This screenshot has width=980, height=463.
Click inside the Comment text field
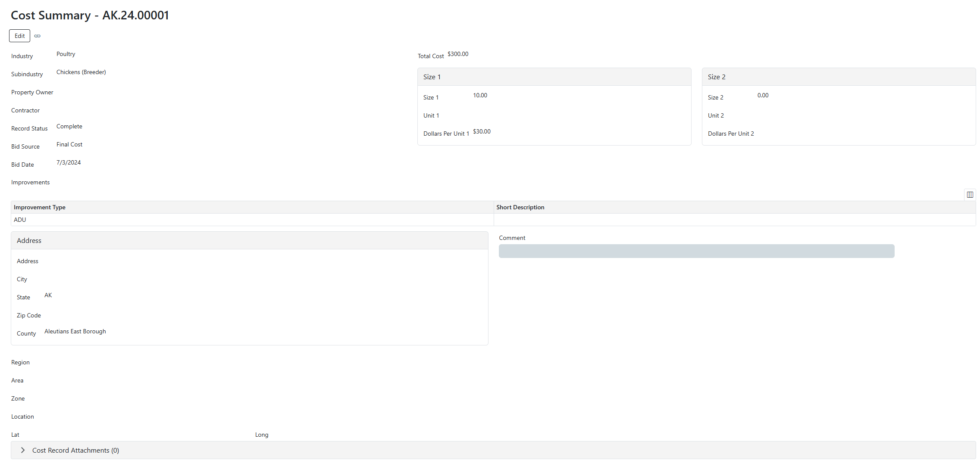[x=696, y=251]
